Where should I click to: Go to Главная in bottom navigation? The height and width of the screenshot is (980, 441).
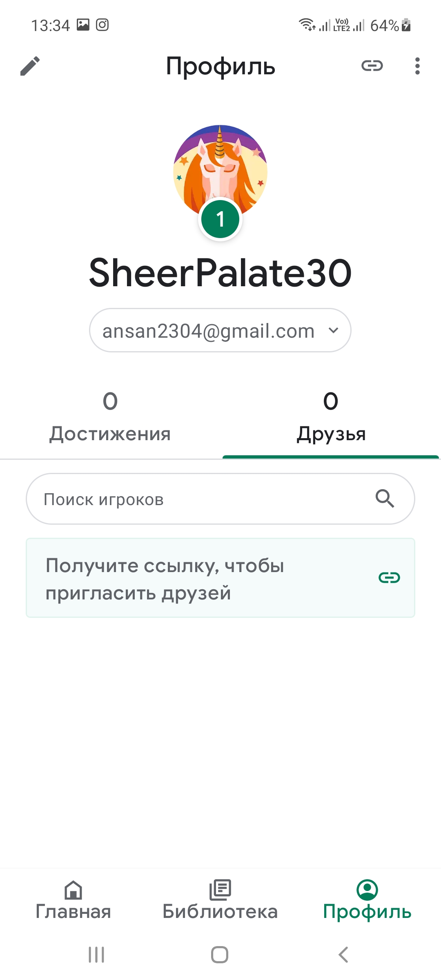[x=73, y=900]
